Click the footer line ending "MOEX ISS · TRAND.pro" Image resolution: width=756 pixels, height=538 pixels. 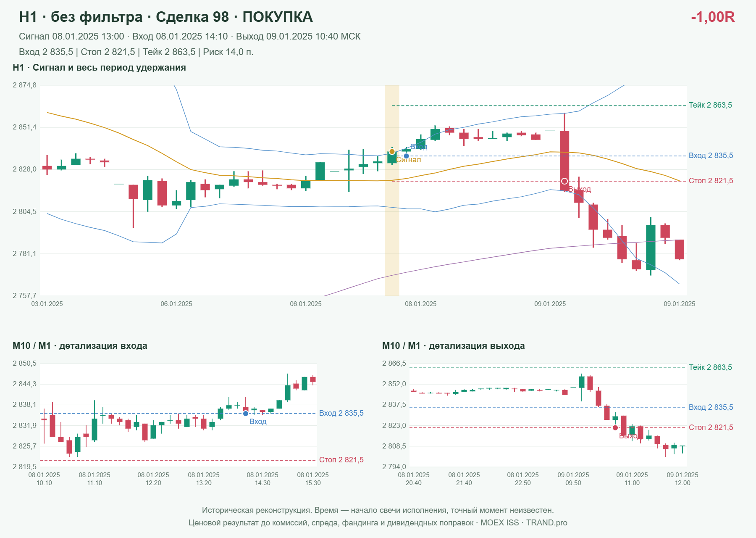click(x=378, y=523)
